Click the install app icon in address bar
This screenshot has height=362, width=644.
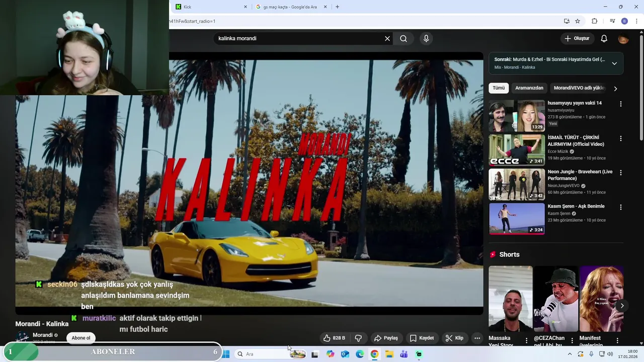click(x=567, y=21)
